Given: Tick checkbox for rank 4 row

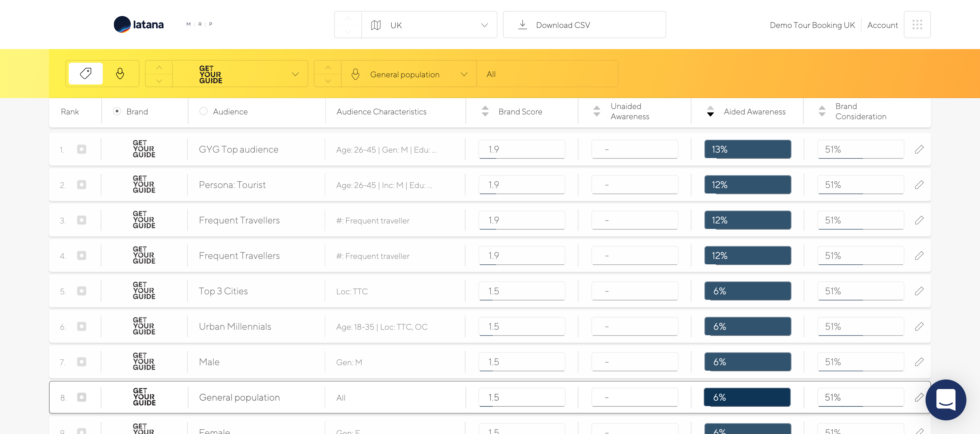Looking at the screenshot, I should (81, 255).
